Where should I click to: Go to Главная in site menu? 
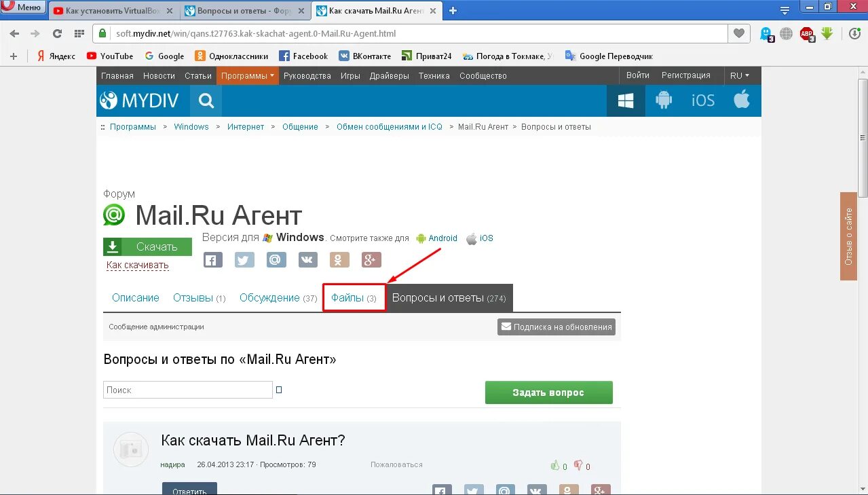[117, 75]
